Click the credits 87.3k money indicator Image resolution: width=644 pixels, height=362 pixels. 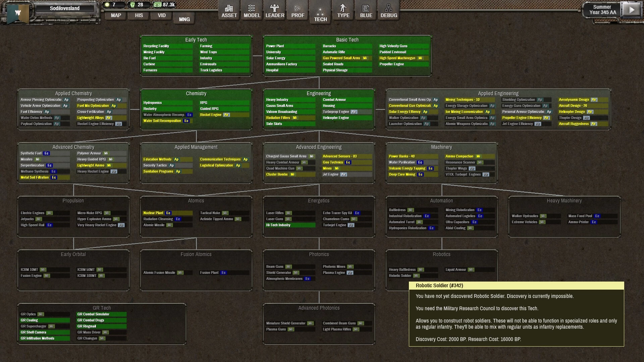164,5
